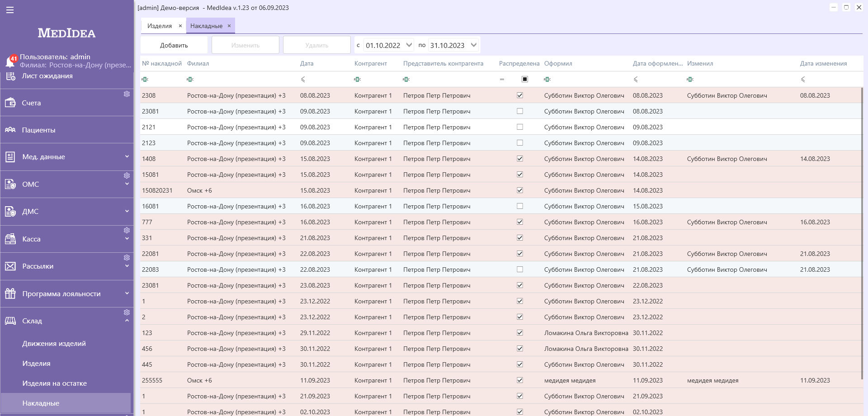Toggle Распределена checkbox for invoice 16081
Image resolution: width=868 pixels, height=416 pixels.
[x=520, y=206]
